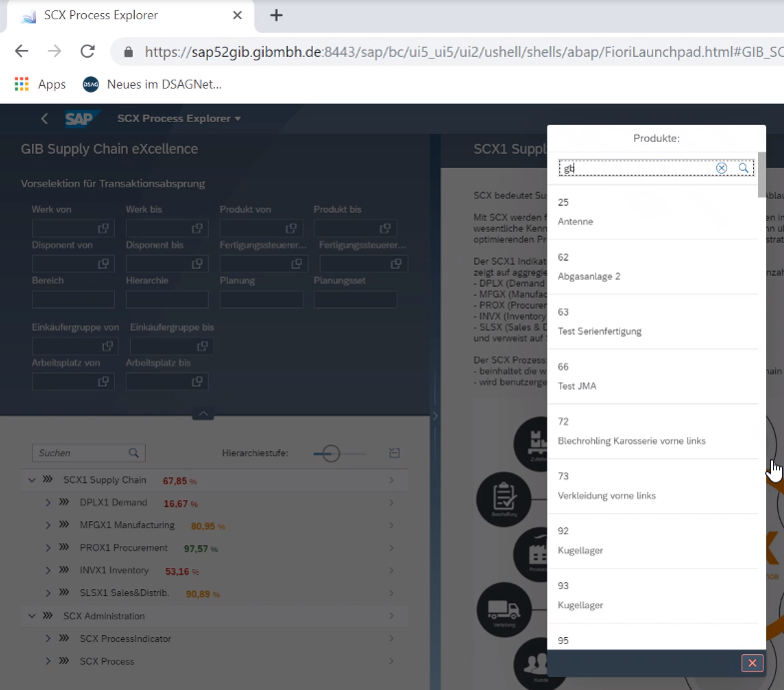Click the SAP back arrow
784x690 pixels.
click(44, 119)
